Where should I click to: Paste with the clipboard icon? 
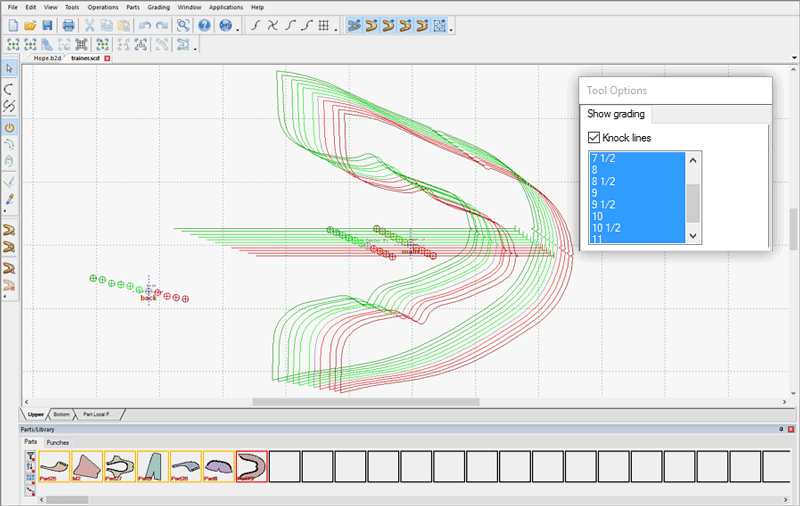(x=123, y=26)
